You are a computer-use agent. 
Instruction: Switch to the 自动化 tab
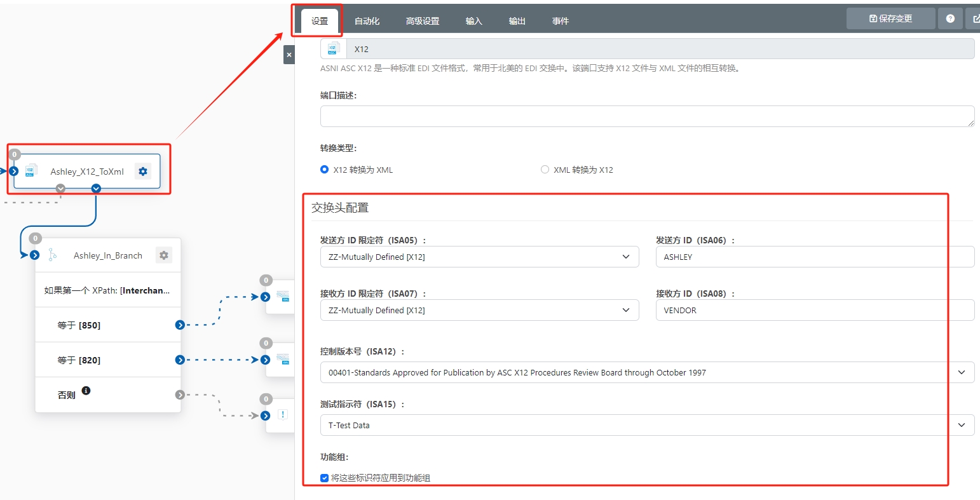(367, 21)
